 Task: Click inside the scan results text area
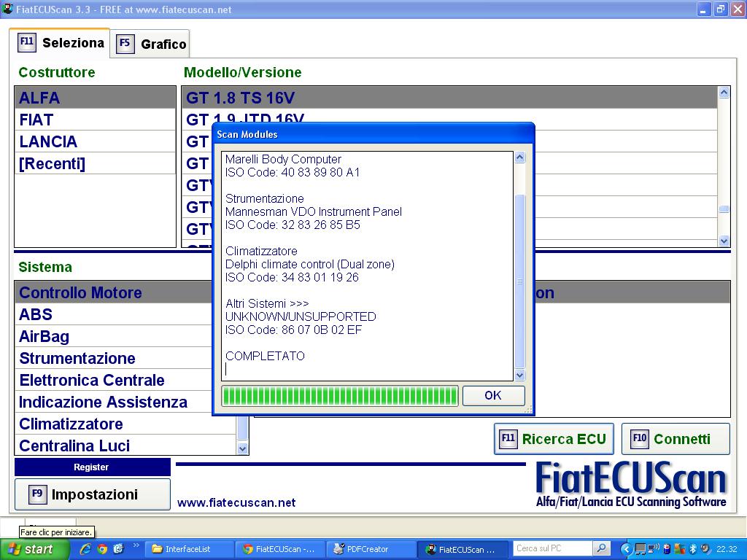(x=368, y=265)
